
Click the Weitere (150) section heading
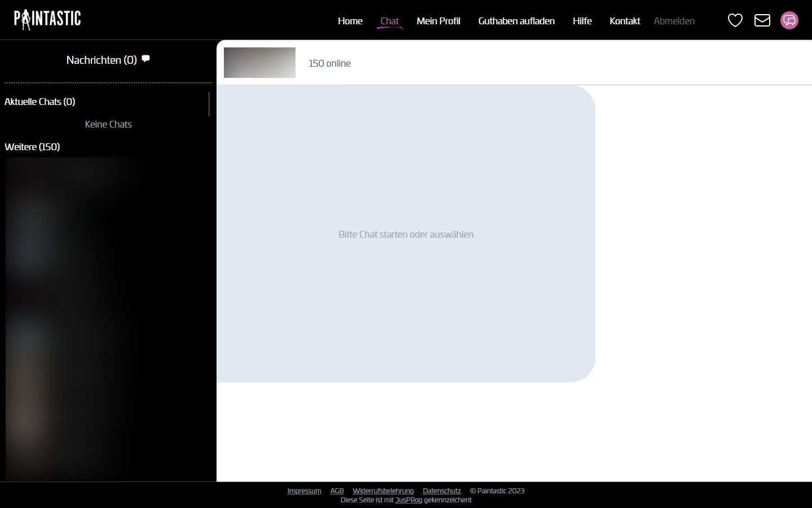coord(32,147)
